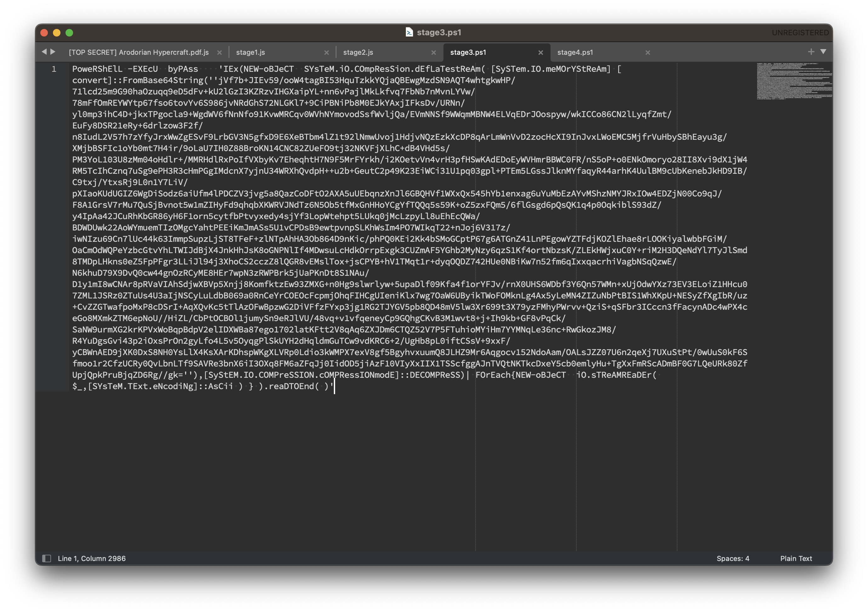The image size is (868, 612).
Task: Close the stage3.ps1 tab
Action: (x=540, y=53)
